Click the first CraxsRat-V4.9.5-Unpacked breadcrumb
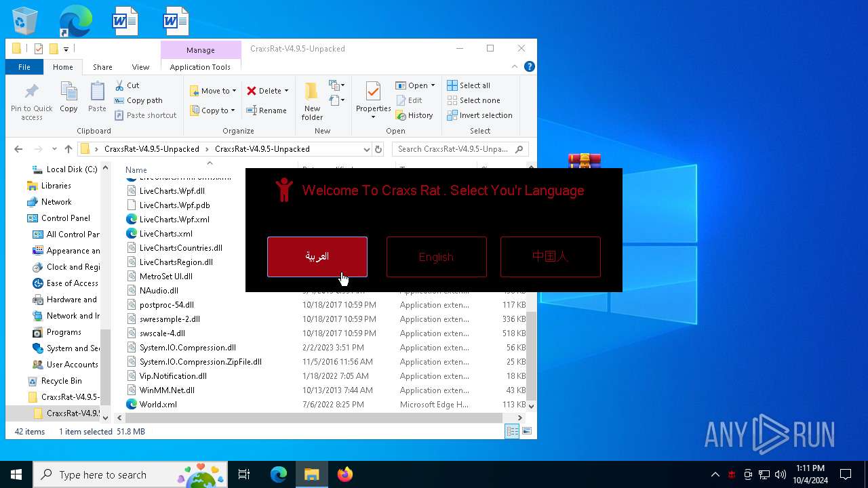Image resolution: width=868 pixels, height=488 pixels. click(x=152, y=149)
